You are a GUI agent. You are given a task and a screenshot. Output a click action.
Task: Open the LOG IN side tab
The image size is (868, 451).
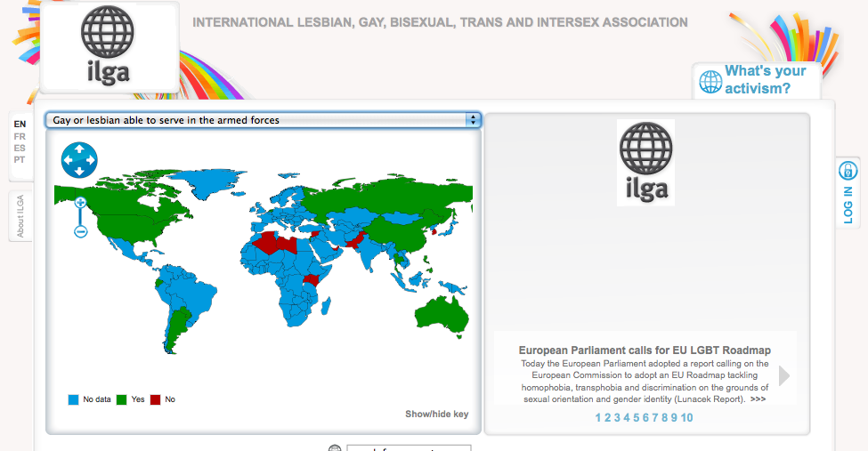coord(848,205)
